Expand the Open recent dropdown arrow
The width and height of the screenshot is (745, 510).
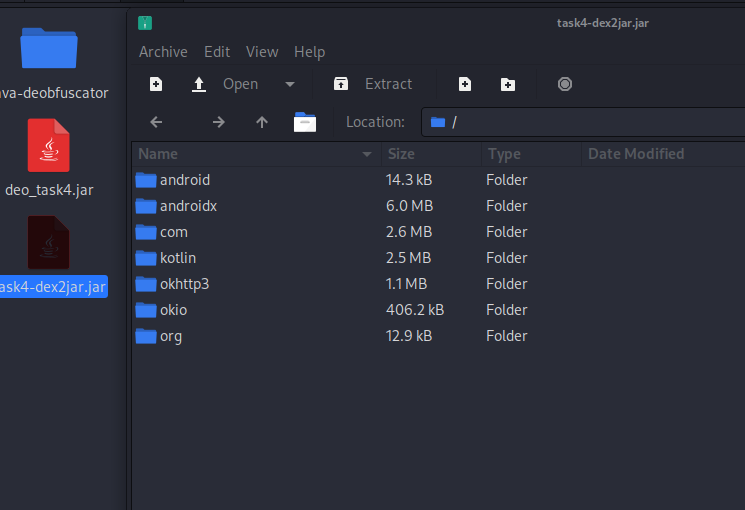tap(290, 85)
